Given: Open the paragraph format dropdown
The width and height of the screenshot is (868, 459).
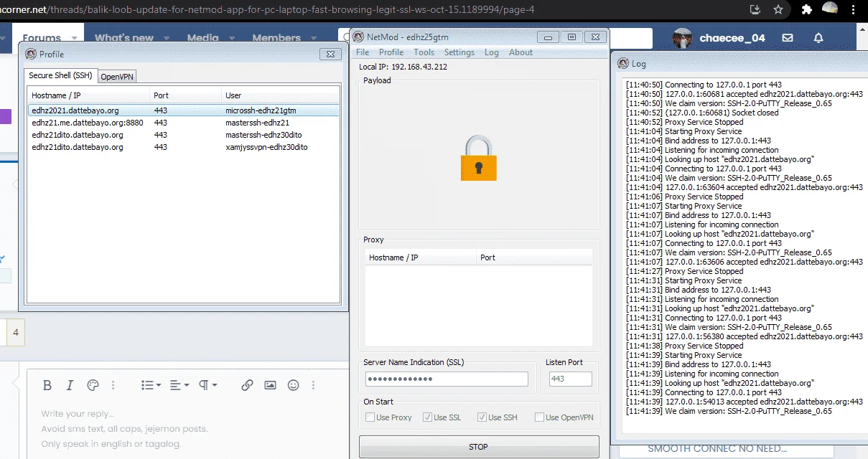Looking at the screenshot, I should (207, 385).
